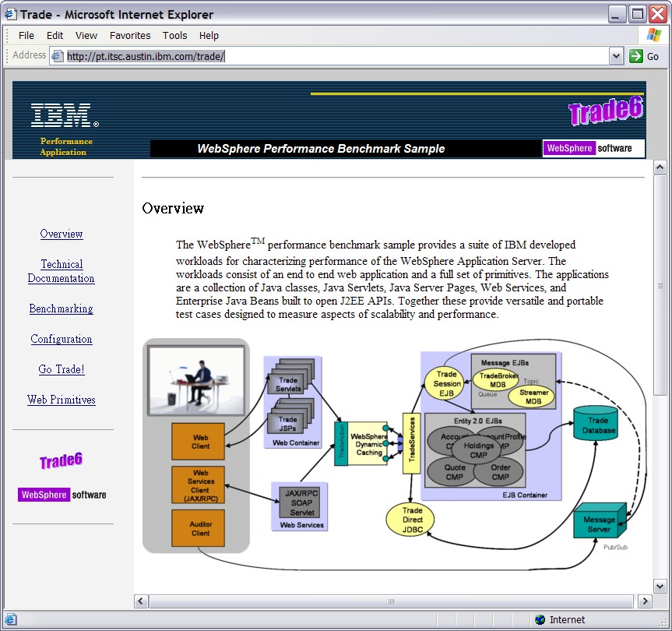Minimize the Internet Explorer window

click(616, 14)
